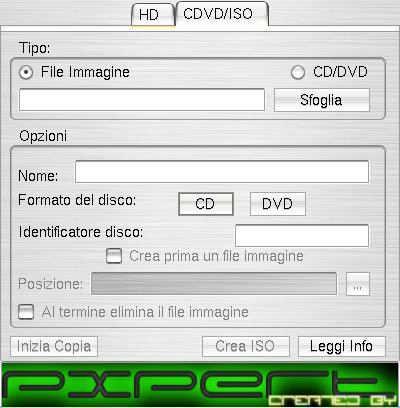The width and height of the screenshot is (400, 408).
Task: Click the Opzioni group label
Action: pos(43,136)
